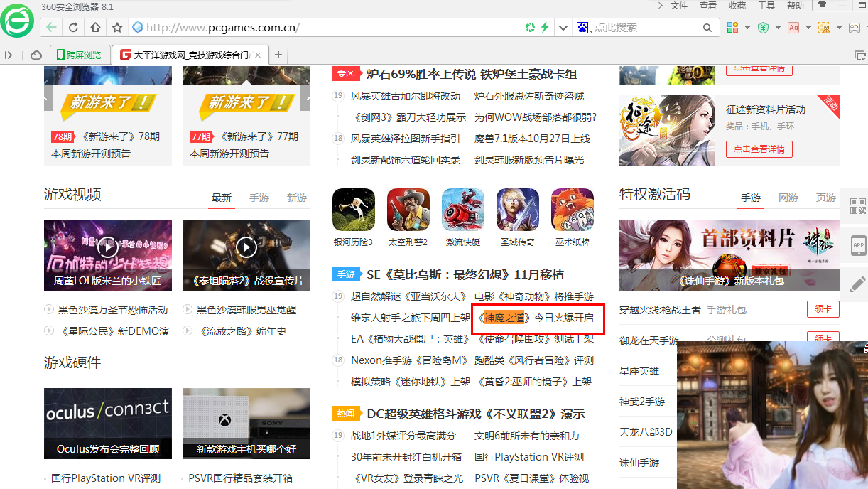Click the green compatibility mode icon in address bar
Viewport: 868px width, 489px height.
(530, 28)
